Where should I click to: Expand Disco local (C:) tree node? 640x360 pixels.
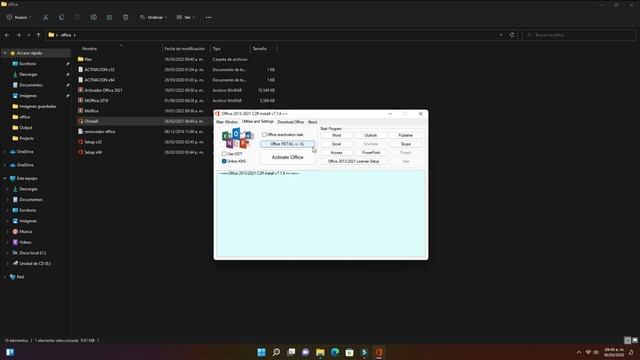pyautogui.click(x=8, y=253)
